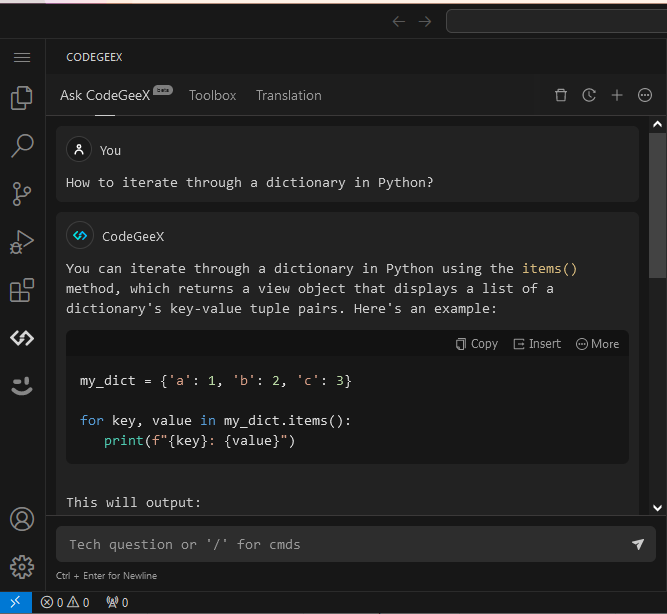667x614 pixels.
Task: Open the Explorer files view
Action: tap(22, 98)
